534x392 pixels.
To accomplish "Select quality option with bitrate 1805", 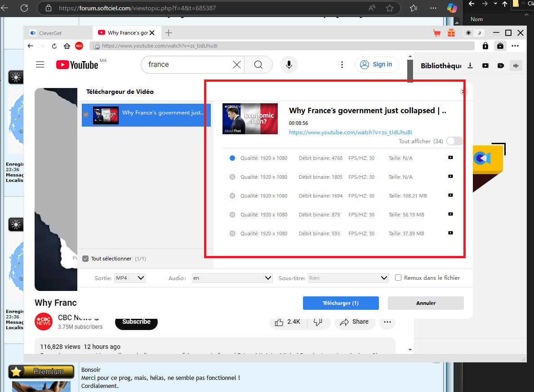I will [x=232, y=177].
